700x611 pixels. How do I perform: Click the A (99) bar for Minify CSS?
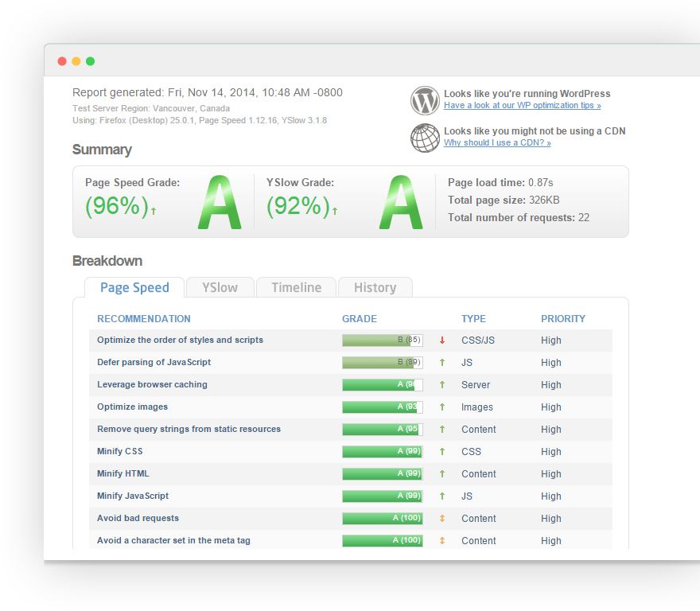click(x=383, y=452)
